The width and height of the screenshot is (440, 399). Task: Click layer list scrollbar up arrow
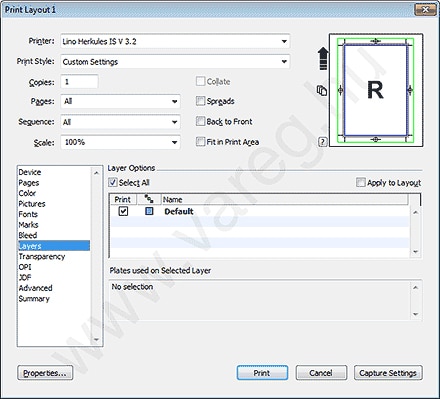click(416, 212)
